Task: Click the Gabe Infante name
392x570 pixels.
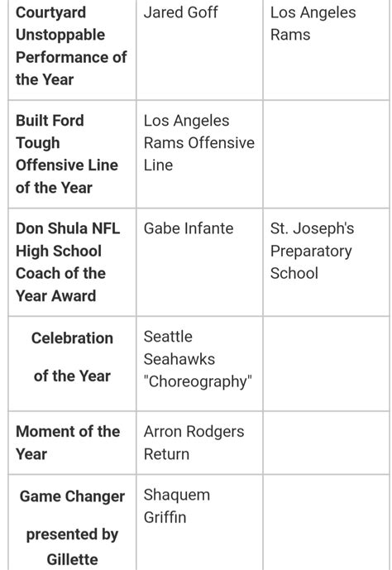Action: (189, 228)
